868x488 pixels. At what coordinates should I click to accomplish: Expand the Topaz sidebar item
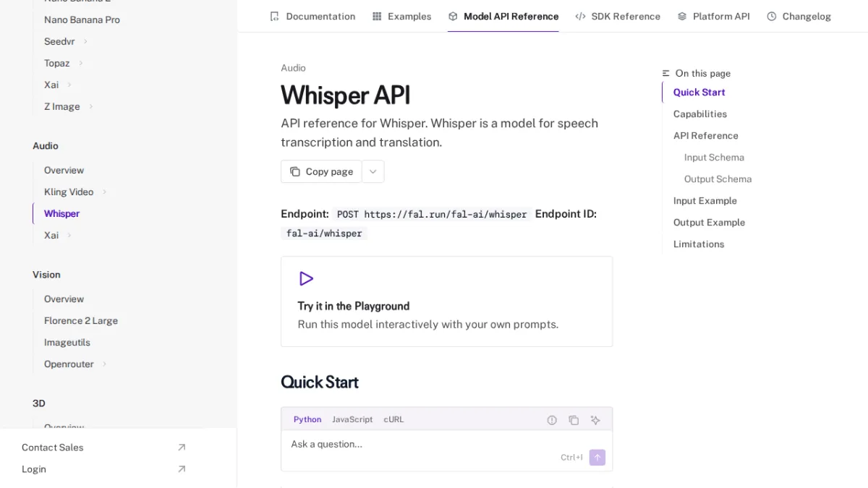pyautogui.click(x=80, y=63)
